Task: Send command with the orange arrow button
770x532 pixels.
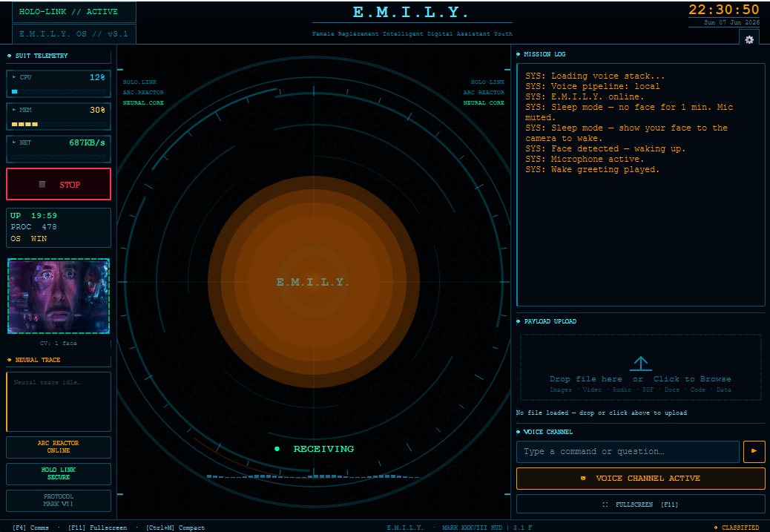Action: pyautogui.click(x=754, y=451)
